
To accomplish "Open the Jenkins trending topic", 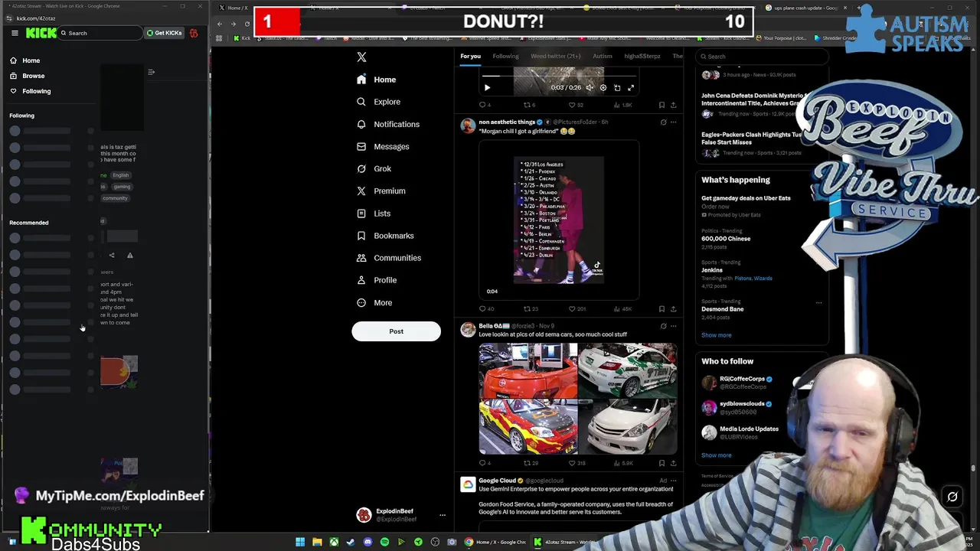I will tap(712, 270).
